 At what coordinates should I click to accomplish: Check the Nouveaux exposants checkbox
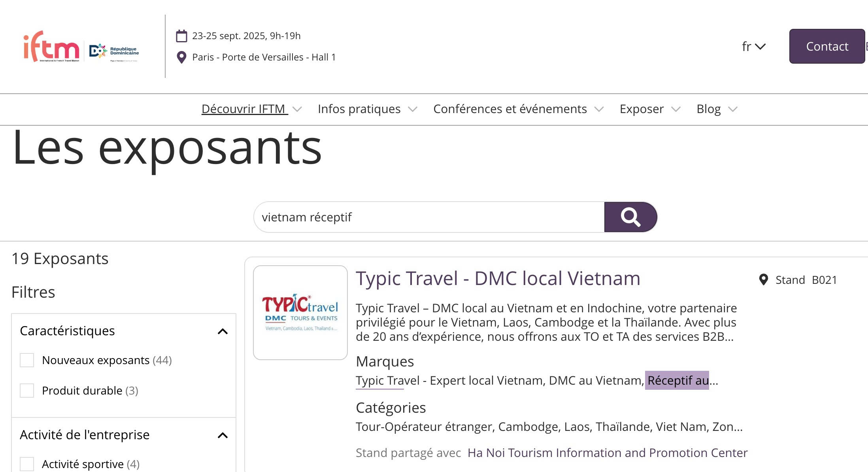[x=27, y=360]
